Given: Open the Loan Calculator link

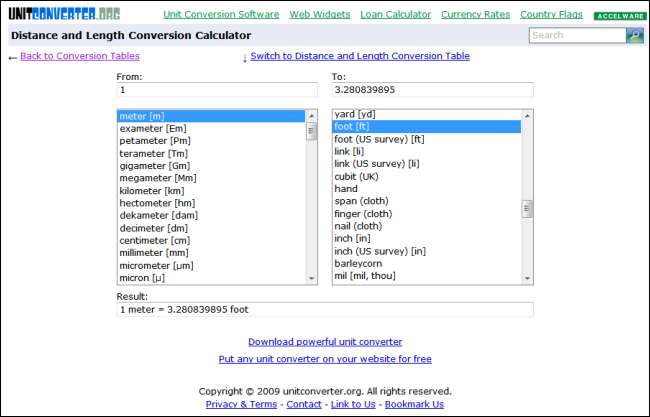Looking at the screenshot, I should 396,15.
